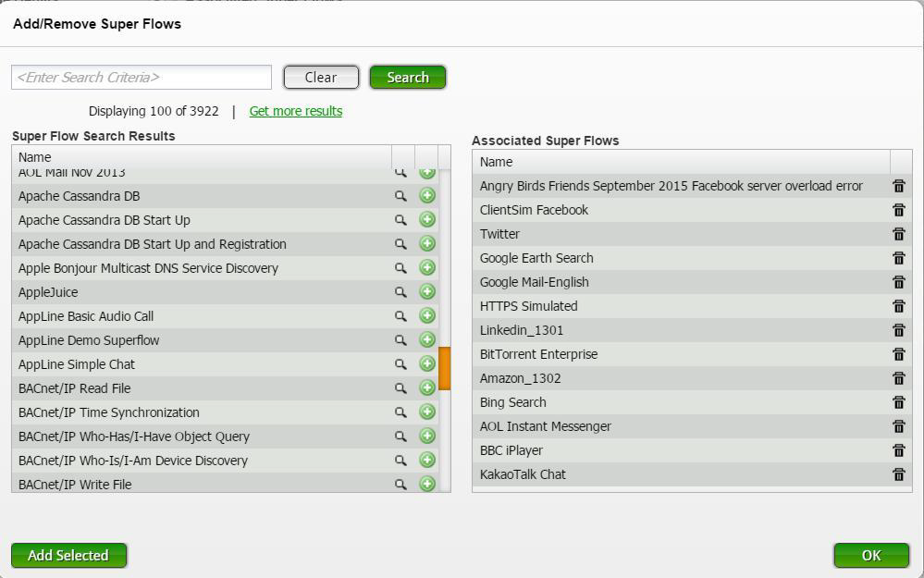Image resolution: width=924 pixels, height=578 pixels.
Task: Click the orange search results scrollbar thumb
Action: [x=445, y=368]
